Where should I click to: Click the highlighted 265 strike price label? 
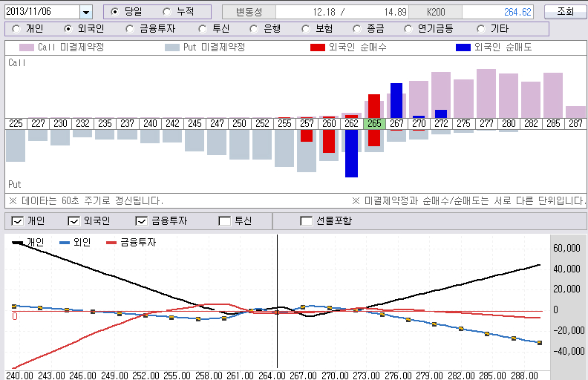[374, 124]
